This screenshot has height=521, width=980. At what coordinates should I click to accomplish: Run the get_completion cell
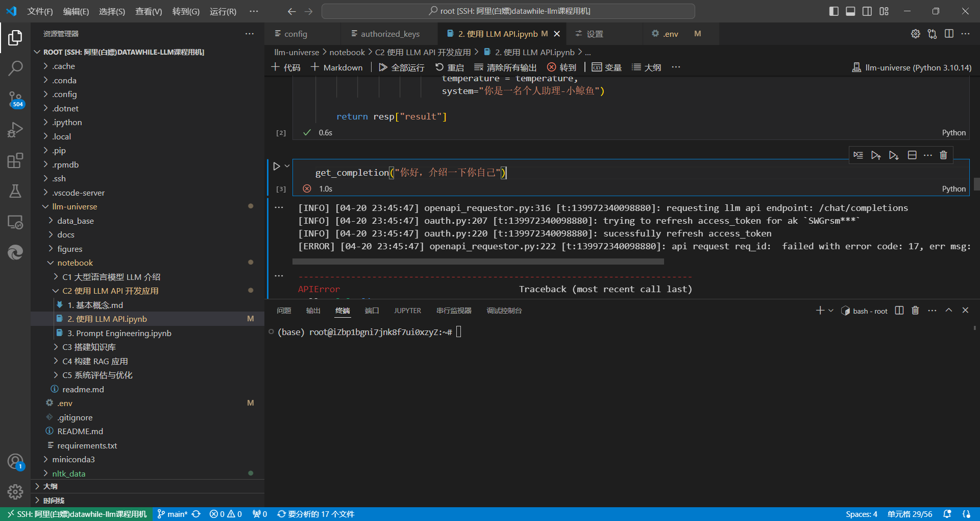pyautogui.click(x=277, y=166)
